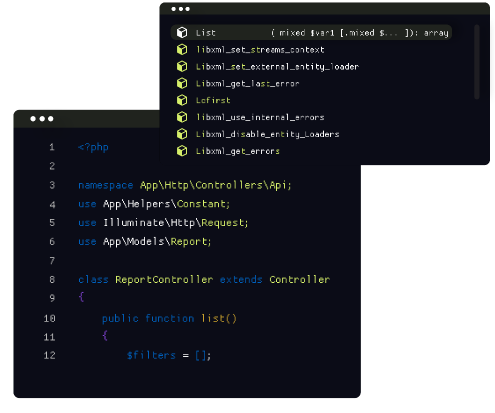Select libxml_use_internal_errors suggestion
Image resolution: width=495 pixels, height=413 pixels.
[x=260, y=117]
